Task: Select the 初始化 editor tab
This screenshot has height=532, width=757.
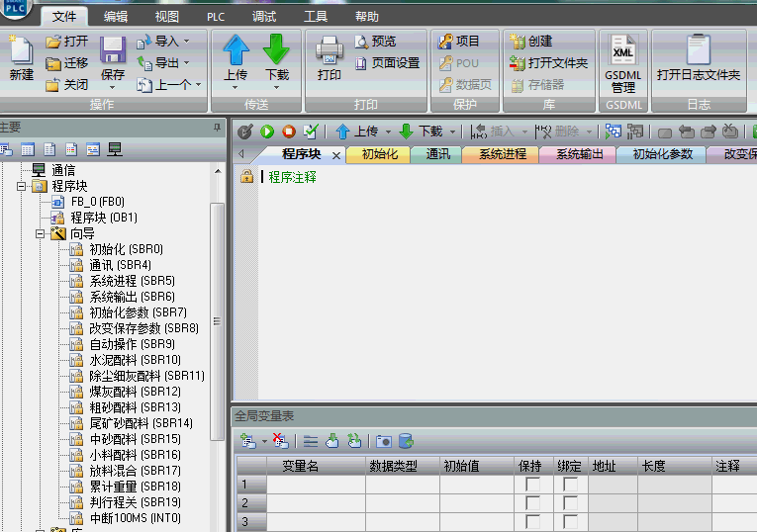Action: [x=379, y=154]
